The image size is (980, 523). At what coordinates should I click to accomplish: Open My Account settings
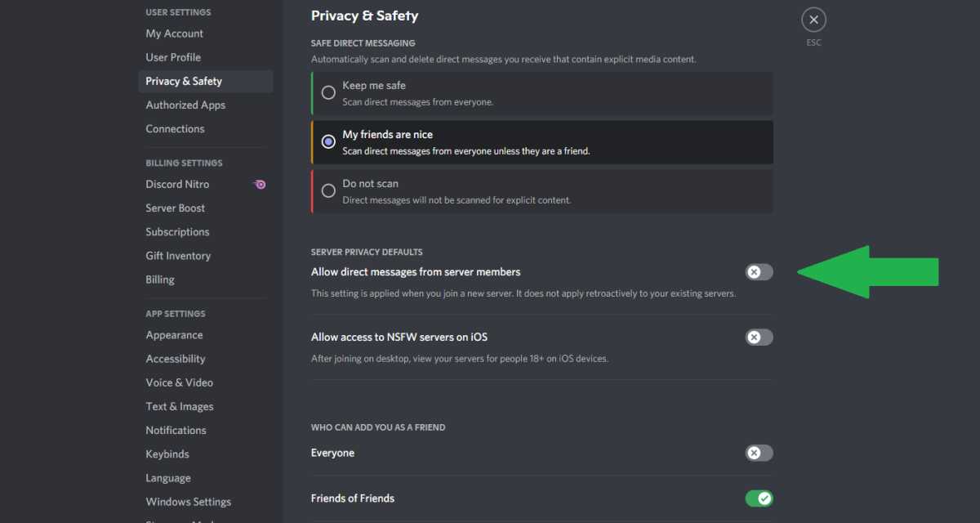tap(174, 34)
